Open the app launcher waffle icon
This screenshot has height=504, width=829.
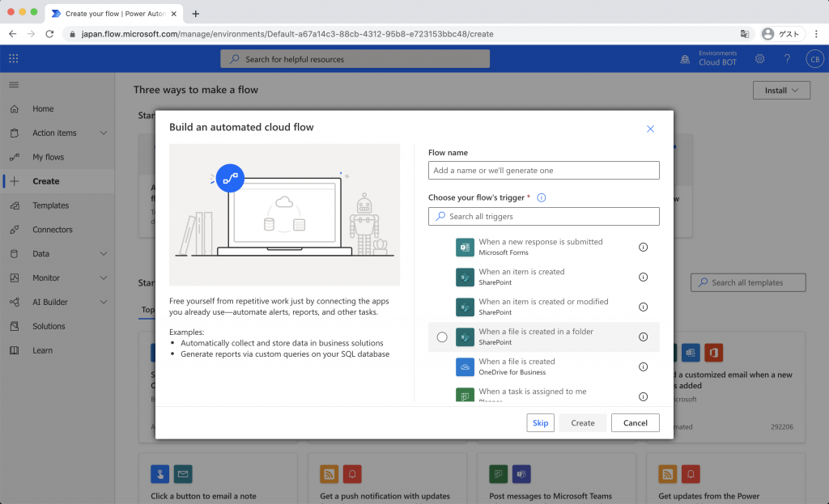pyautogui.click(x=14, y=58)
